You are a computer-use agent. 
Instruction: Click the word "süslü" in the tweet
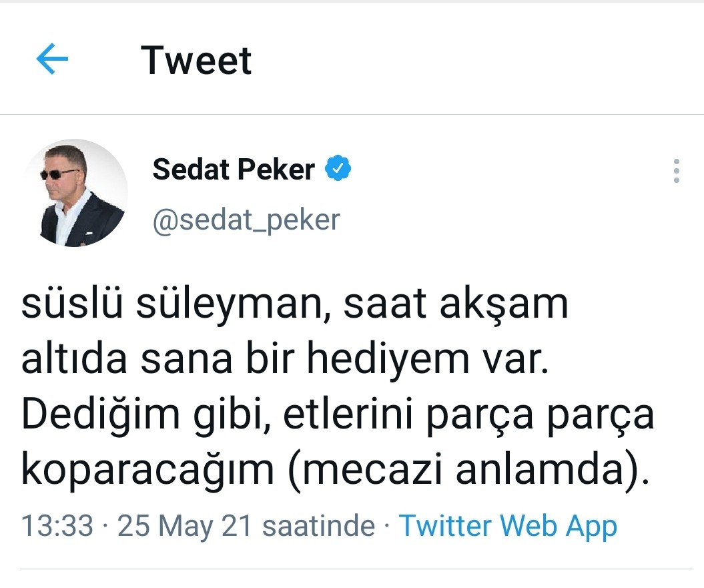point(72,303)
